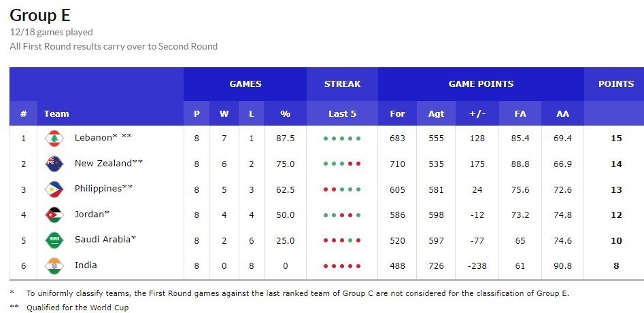This screenshot has height=313, width=644.
Task: Click the Saudi Arabia flag icon
Action: point(54,240)
